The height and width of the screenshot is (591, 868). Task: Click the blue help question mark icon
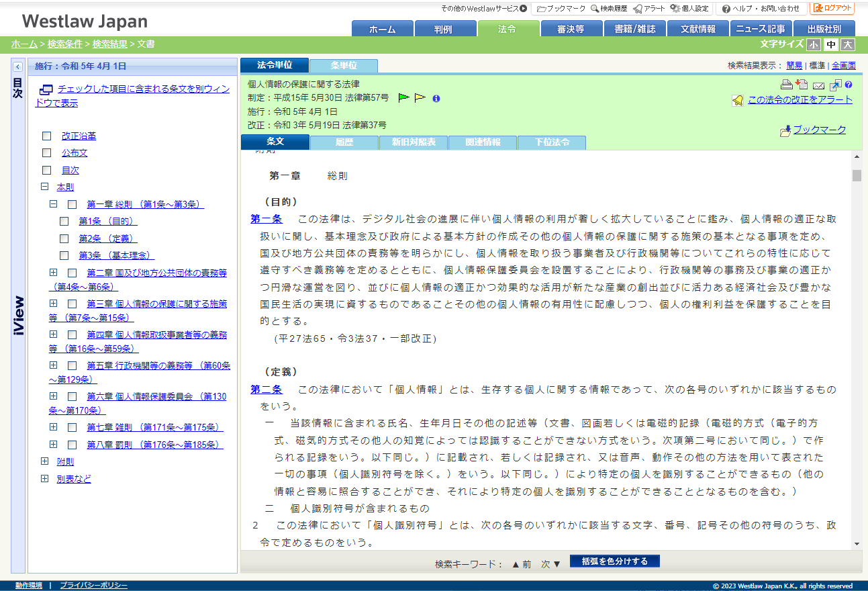click(x=849, y=85)
